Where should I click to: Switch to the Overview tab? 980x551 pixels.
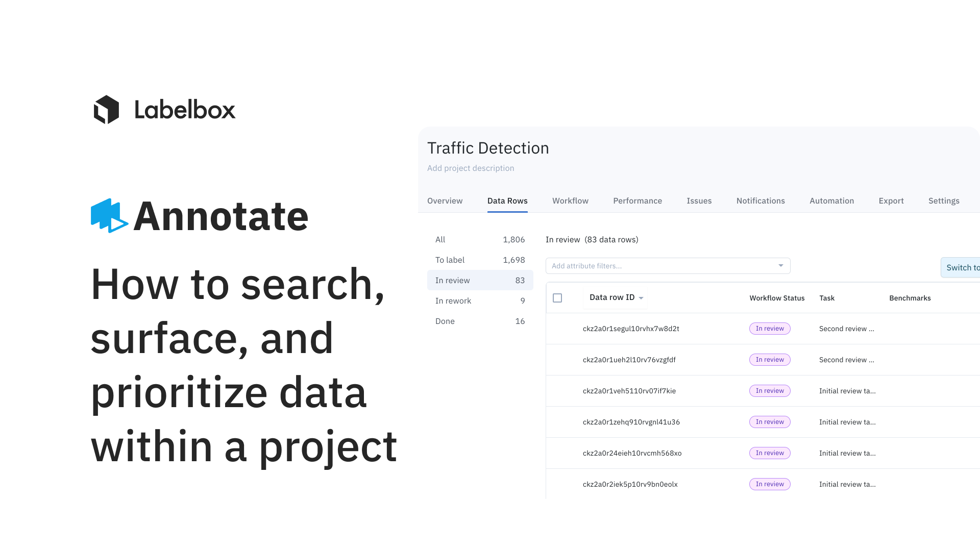click(445, 201)
